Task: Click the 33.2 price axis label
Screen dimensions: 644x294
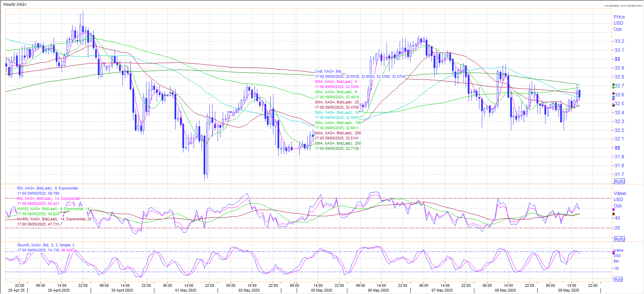Action: coord(619,41)
